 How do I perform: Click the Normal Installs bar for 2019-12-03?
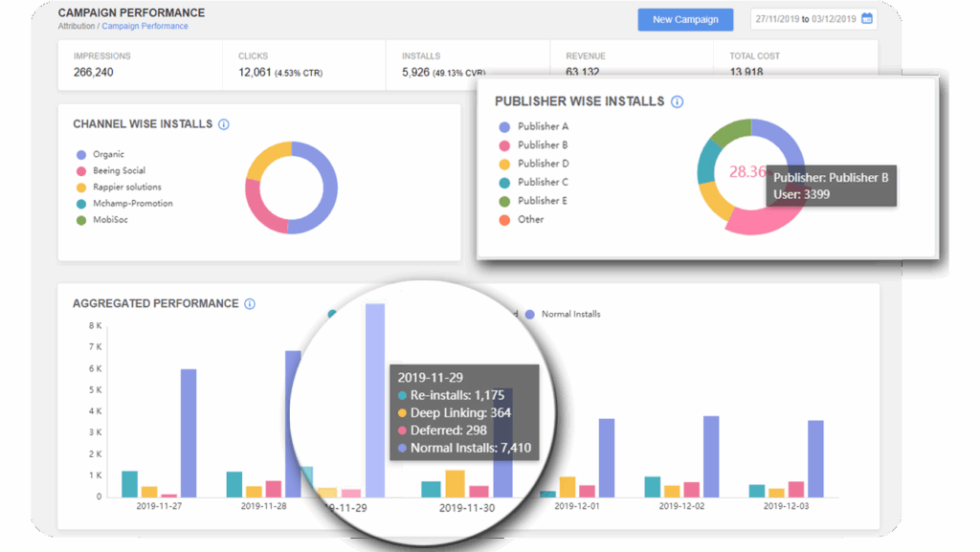(815, 458)
